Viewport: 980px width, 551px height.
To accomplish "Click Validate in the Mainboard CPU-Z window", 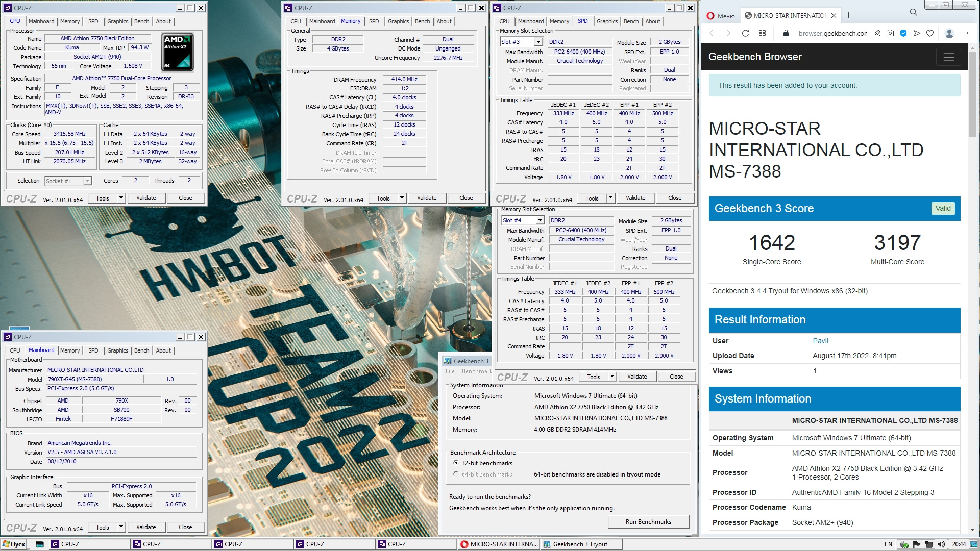I will pyautogui.click(x=146, y=527).
